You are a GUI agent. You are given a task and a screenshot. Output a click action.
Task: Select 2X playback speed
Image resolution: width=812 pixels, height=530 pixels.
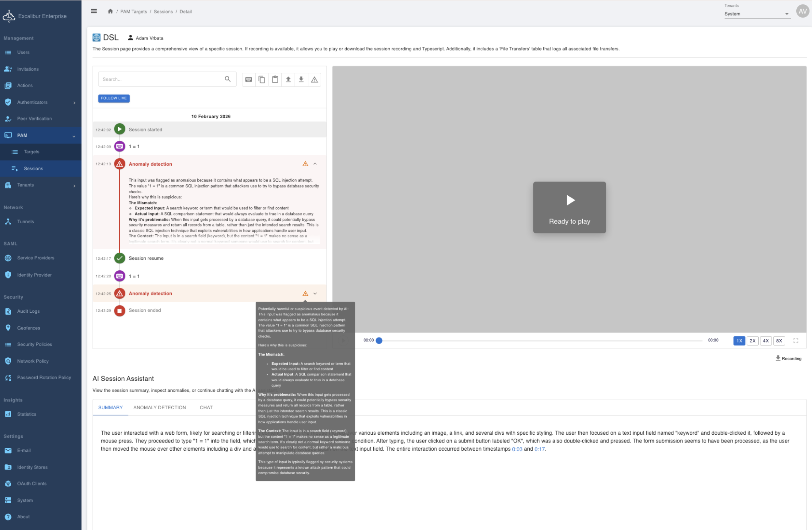tap(752, 340)
